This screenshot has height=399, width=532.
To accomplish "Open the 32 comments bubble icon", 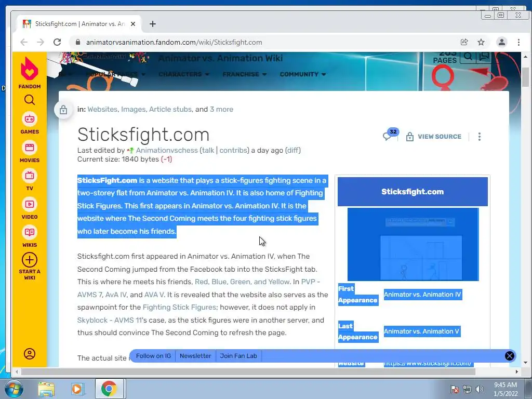I will coord(390,135).
